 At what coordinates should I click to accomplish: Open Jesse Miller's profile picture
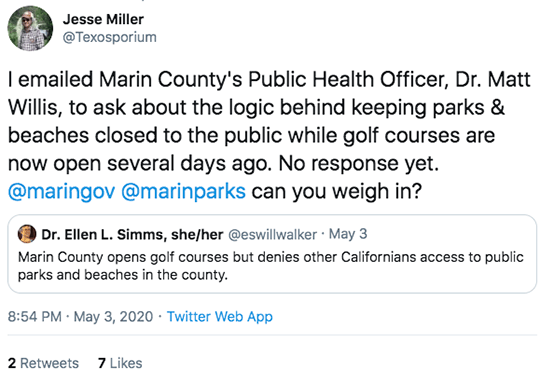coord(30,29)
